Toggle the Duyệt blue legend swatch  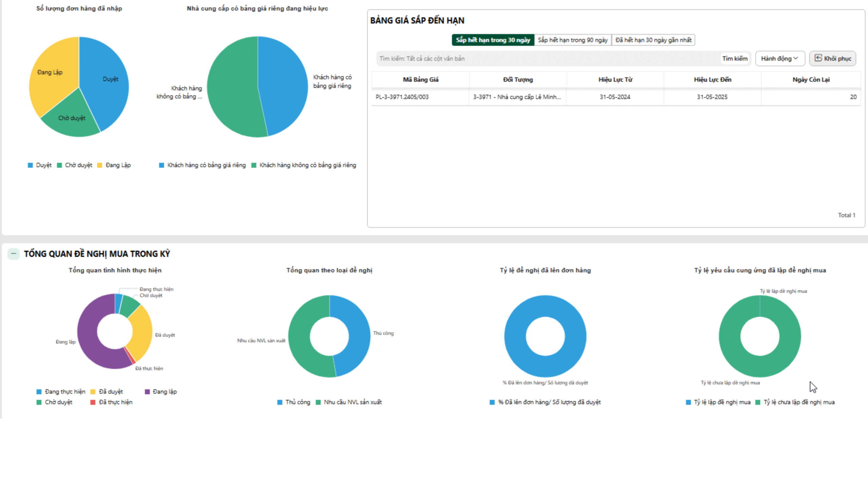coord(31,165)
